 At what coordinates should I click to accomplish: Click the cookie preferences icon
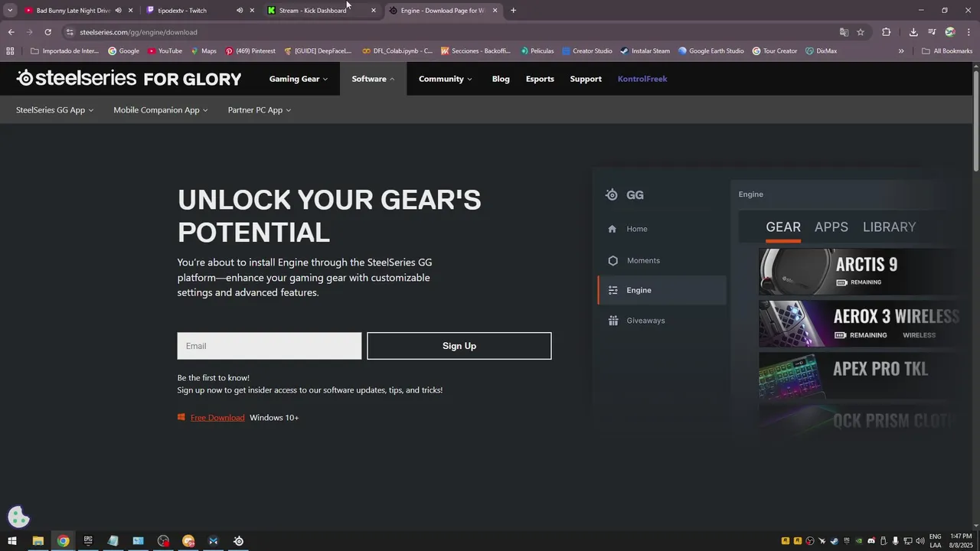tap(18, 517)
